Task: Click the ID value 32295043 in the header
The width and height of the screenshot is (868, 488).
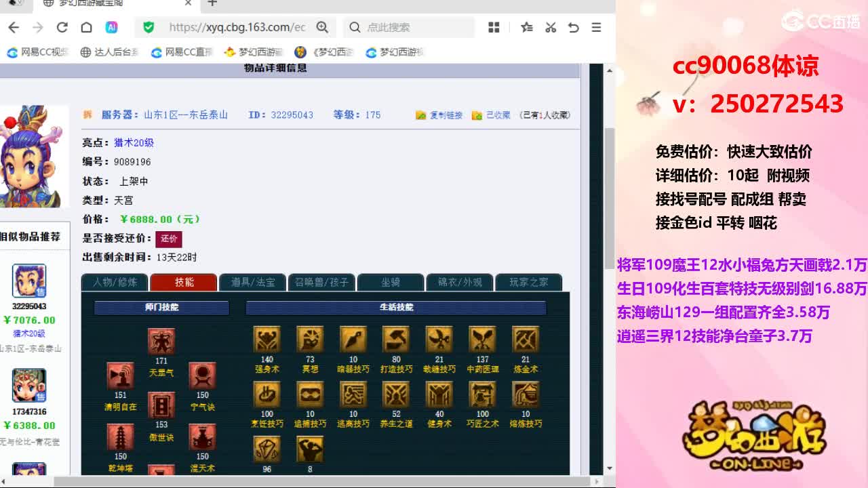Action: pos(292,115)
